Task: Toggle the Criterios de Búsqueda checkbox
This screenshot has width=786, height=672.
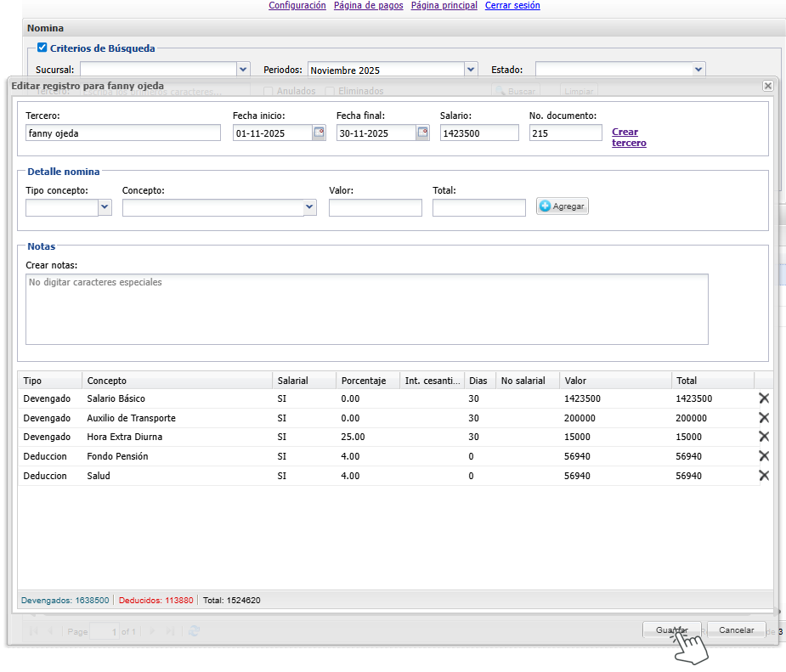Action: [42, 48]
